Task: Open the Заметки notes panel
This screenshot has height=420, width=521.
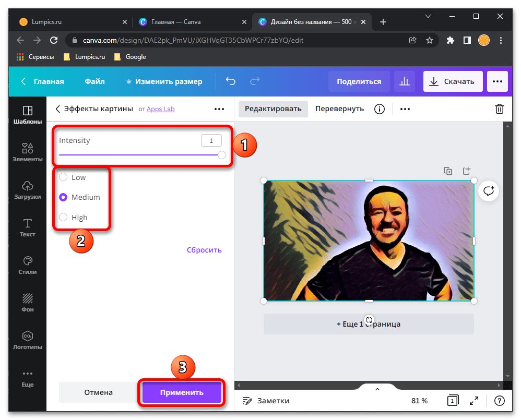Action: 266,401
